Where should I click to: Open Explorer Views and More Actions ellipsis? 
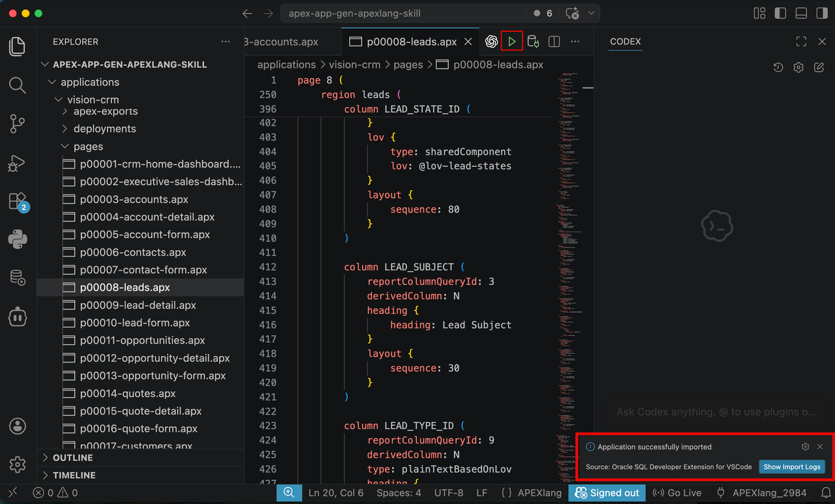tap(226, 42)
